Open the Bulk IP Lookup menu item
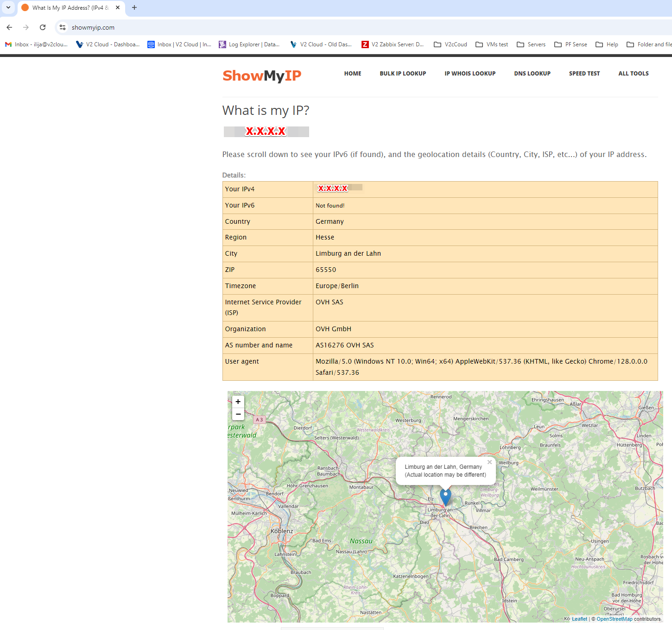This screenshot has height=630, width=672. coord(403,74)
